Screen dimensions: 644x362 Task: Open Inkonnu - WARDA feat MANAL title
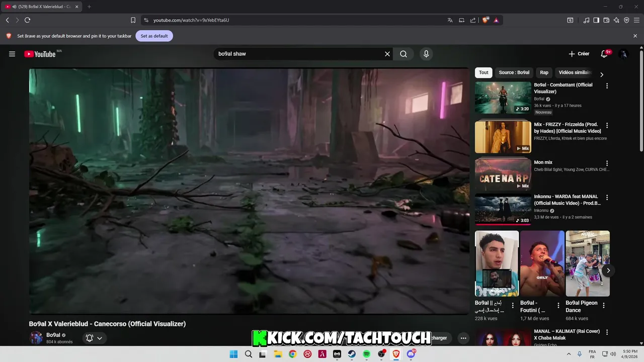pyautogui.click(x=567, y=200)
